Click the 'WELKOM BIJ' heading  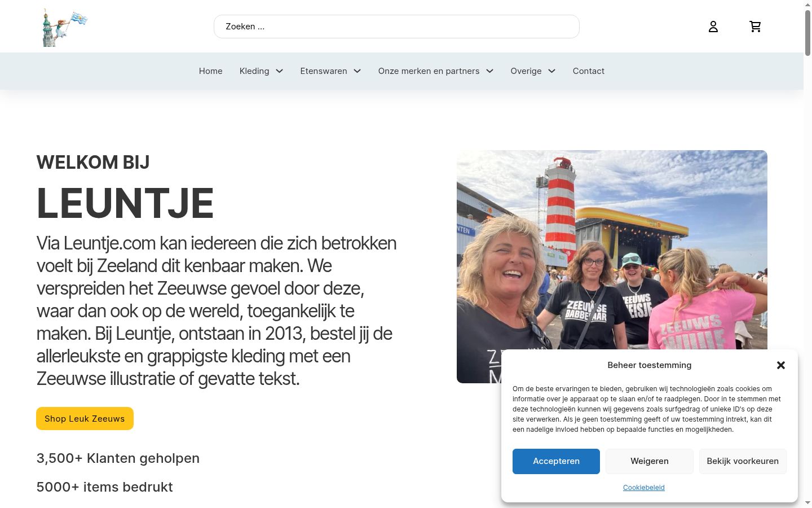pos(93,163)
